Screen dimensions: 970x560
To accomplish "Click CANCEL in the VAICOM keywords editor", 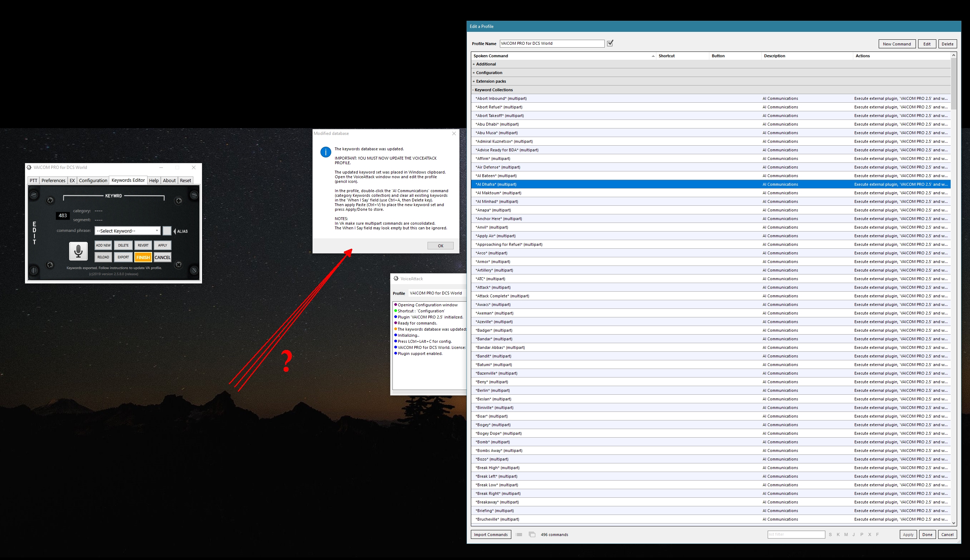I will pyautogui.click(x=162, y=257).
